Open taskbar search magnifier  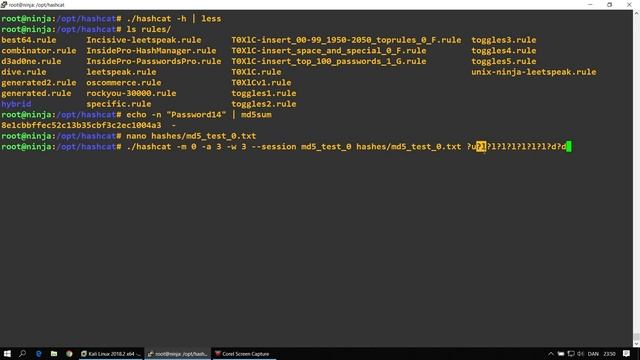tap(22, 353)
